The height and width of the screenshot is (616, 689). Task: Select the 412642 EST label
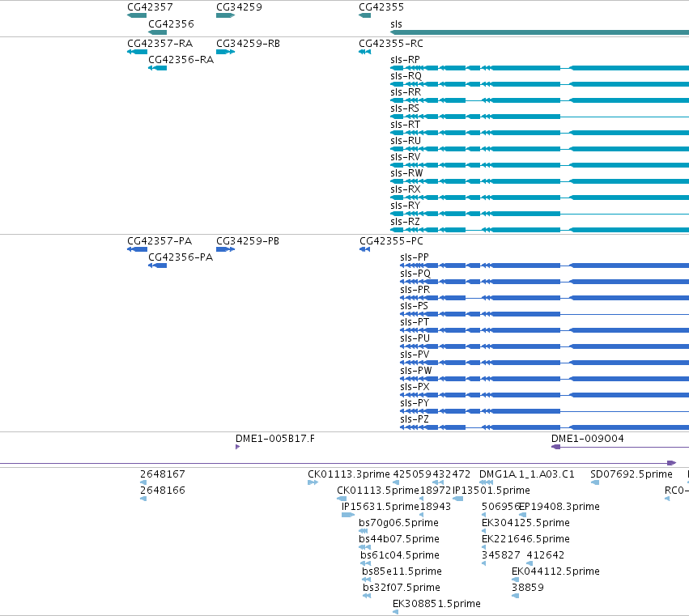click(546, 555)
